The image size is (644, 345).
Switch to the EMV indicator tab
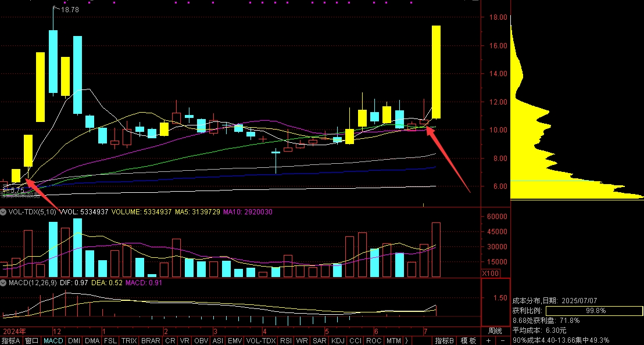click(234, 341)
